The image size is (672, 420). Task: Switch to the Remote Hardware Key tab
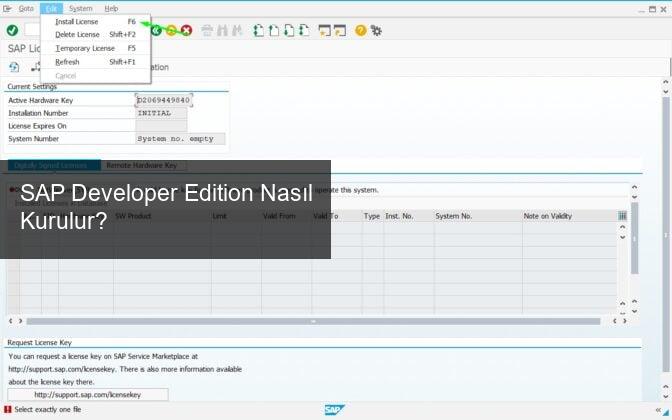click(141, 165)
